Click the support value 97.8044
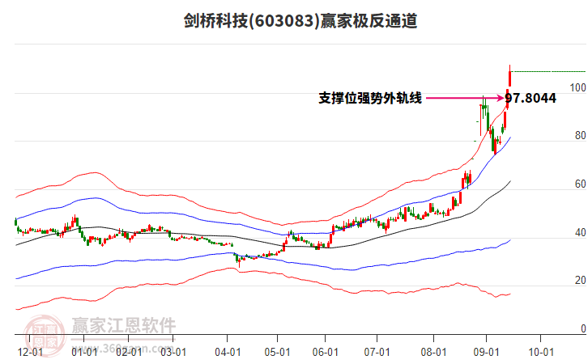The height and width of the screenshot is (364, 588). pos(530,98)
